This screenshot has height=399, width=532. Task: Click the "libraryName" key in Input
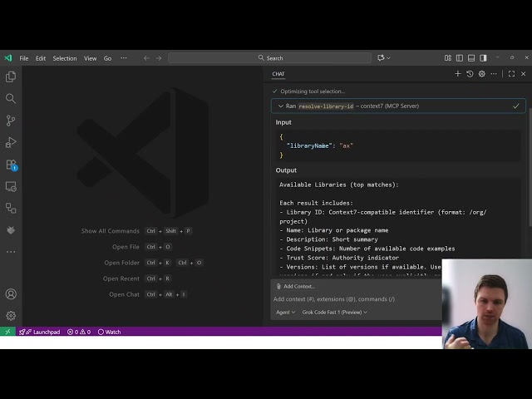(308, 145)
